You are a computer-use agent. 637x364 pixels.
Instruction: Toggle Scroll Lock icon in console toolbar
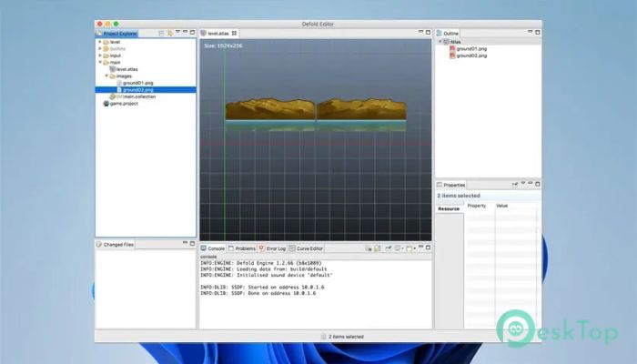[378, 248]
